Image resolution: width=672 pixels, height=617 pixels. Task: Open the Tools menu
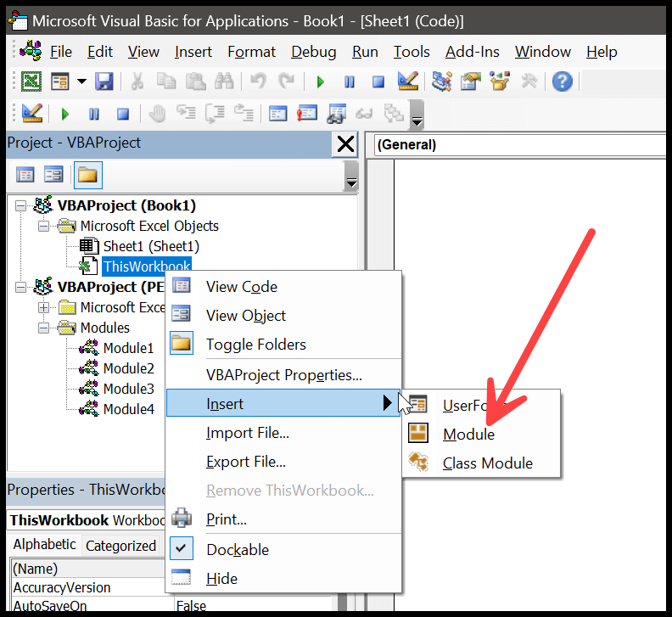412,52
